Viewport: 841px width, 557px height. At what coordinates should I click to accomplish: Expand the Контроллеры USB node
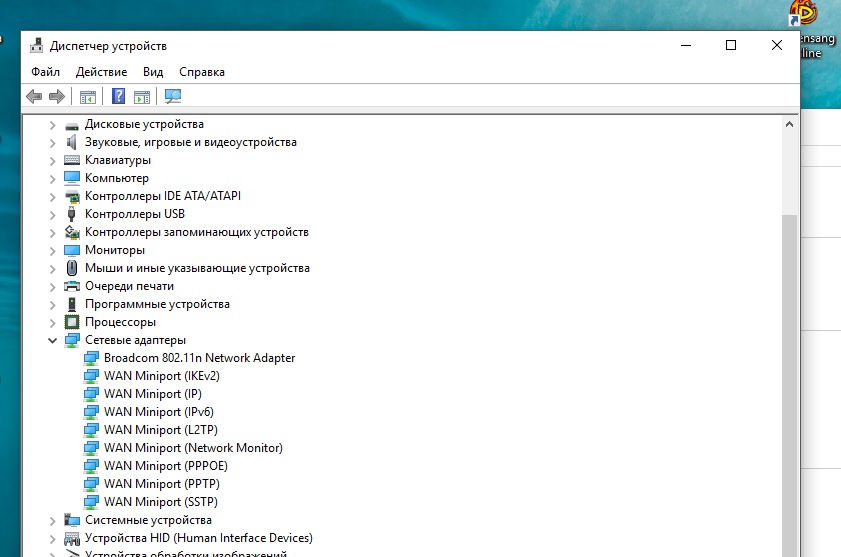click(x=52, y=215)
